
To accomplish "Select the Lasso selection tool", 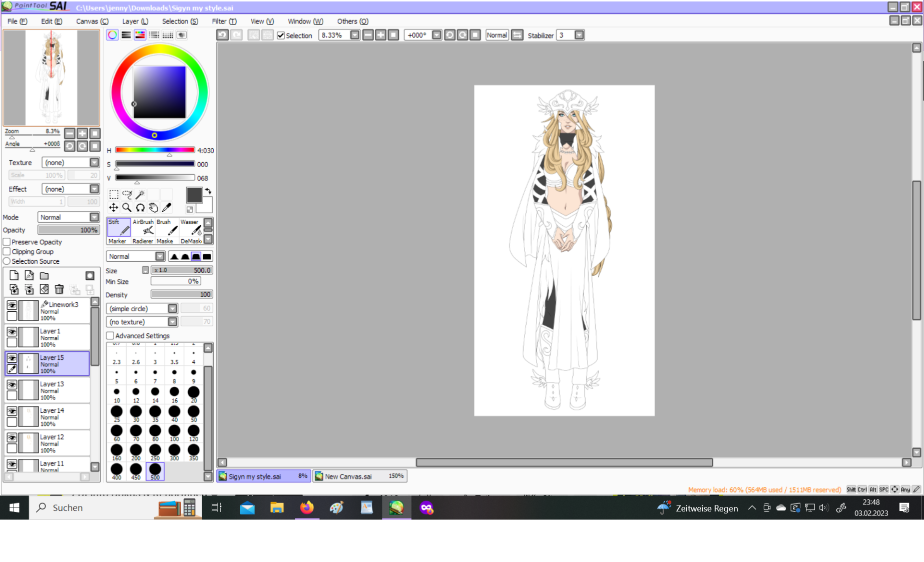I will [x=127, y=194].
